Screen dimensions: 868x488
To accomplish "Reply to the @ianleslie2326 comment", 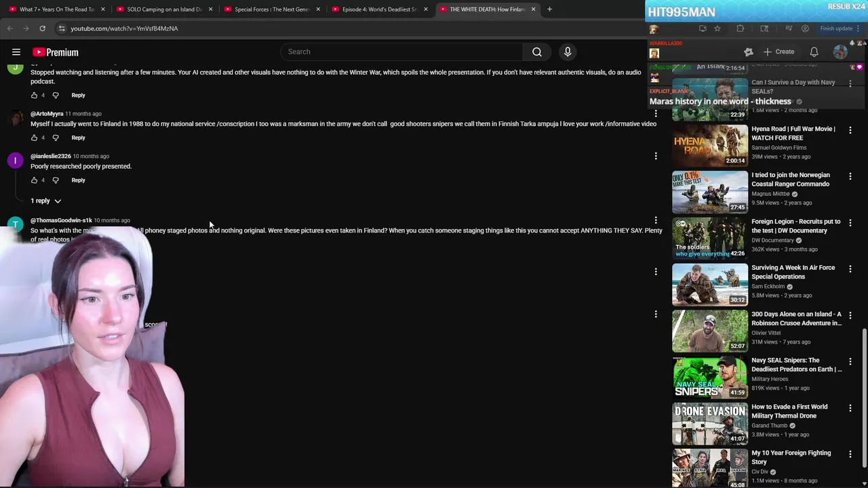I will [x=78, y=180].
